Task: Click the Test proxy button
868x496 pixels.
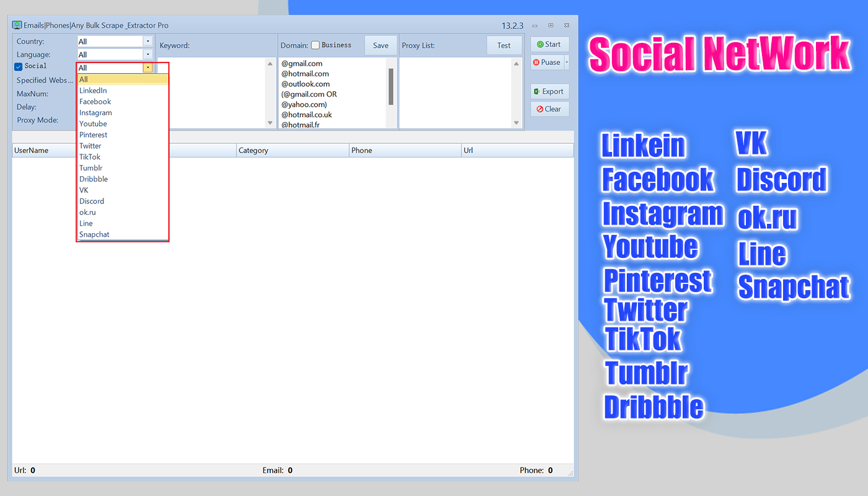Action: point(504,45)
